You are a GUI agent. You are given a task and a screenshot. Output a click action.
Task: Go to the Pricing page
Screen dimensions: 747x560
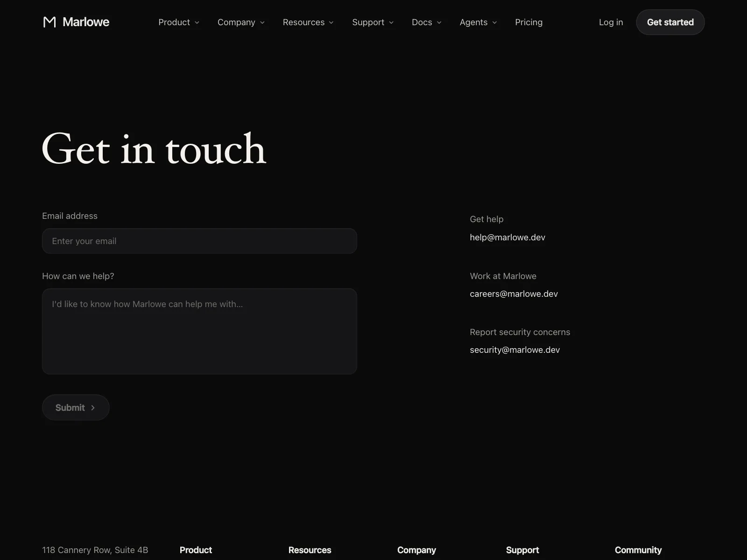click(x=529, y=22)
